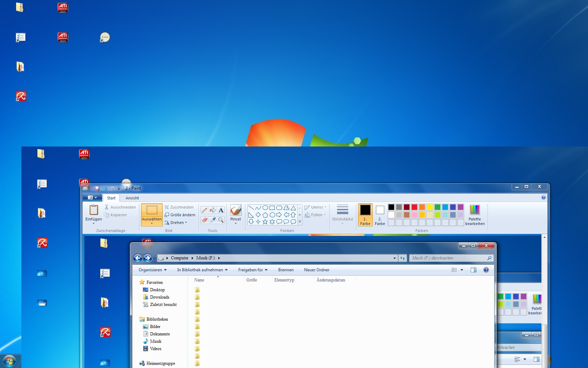Open Explorer help via blue question mark
Image resolution: width=588 pixels, height=368 pixels.
tap(486, 270)
